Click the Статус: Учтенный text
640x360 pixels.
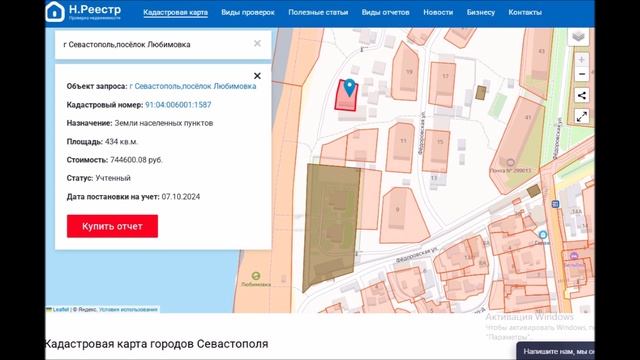coord(99,178)
